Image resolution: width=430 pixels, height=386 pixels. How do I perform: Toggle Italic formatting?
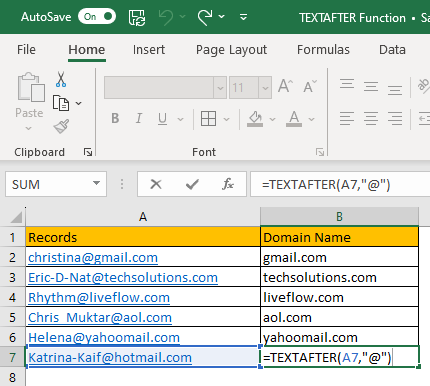[139, 118]
